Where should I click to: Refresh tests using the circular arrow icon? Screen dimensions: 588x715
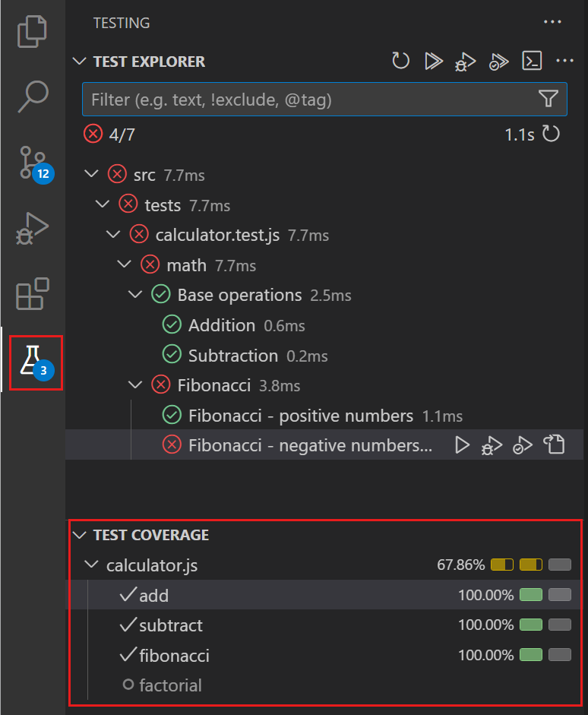(x=400, y=61)
